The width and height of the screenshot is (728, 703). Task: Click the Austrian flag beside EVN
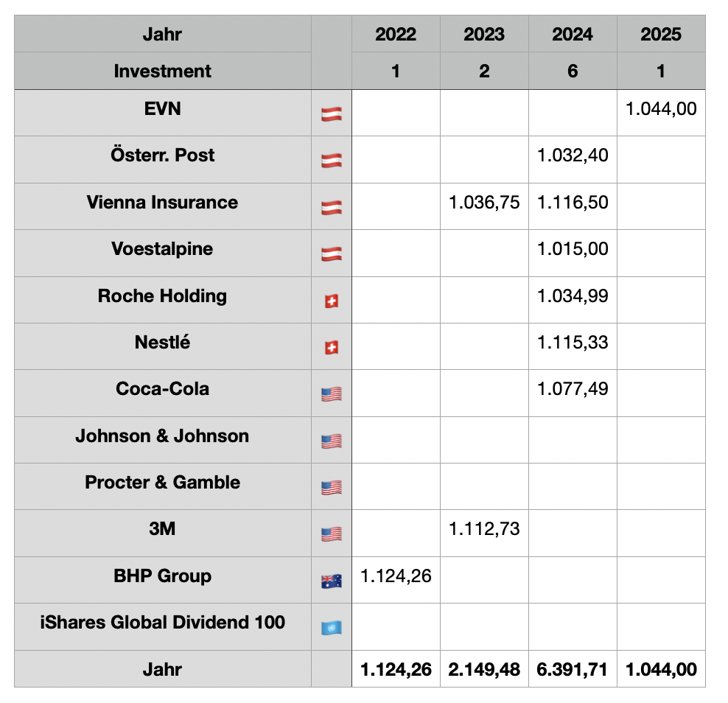click(331, 114)
